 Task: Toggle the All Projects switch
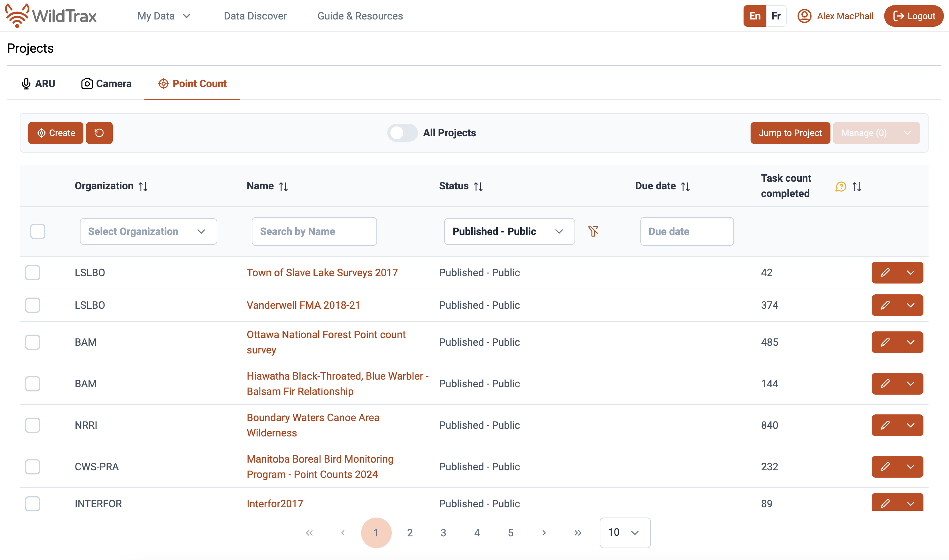(x=402, y=133)
